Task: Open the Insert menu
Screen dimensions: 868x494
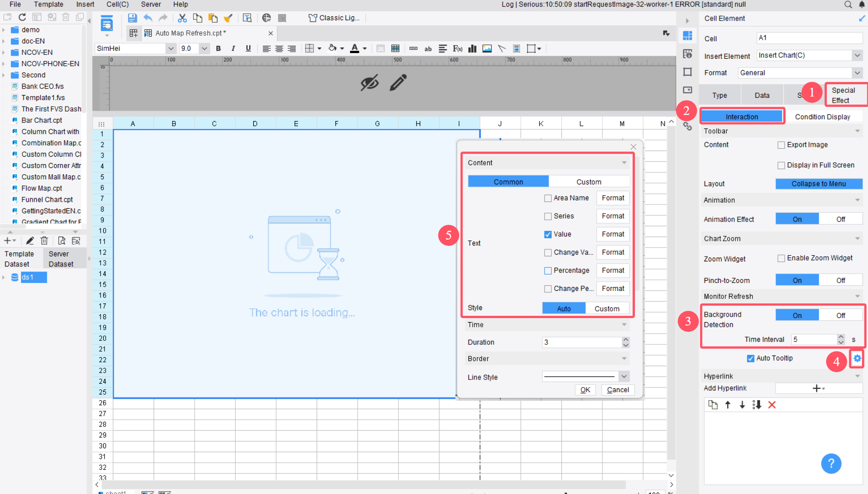Action: pyautogui.click(x=85, y=4)
